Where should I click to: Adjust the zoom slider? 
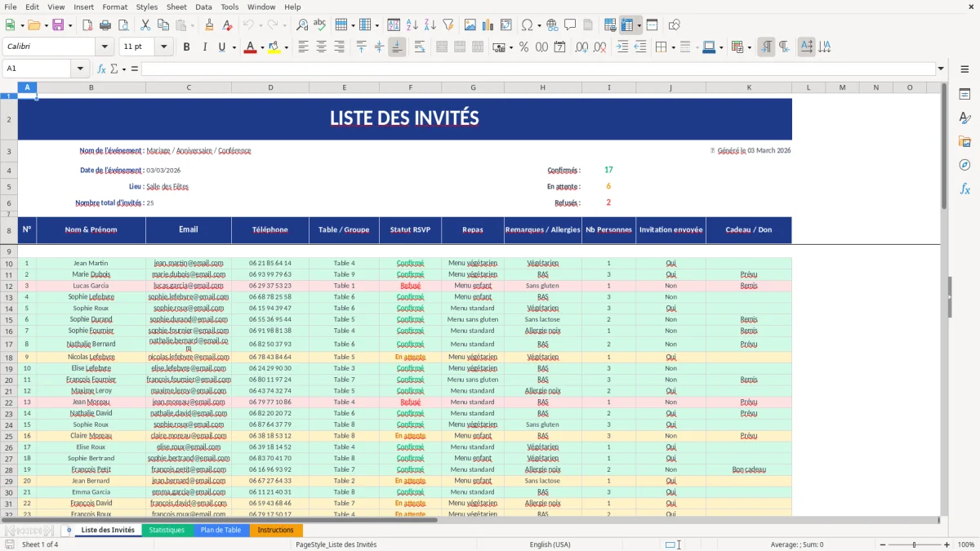tap(912, 544)
